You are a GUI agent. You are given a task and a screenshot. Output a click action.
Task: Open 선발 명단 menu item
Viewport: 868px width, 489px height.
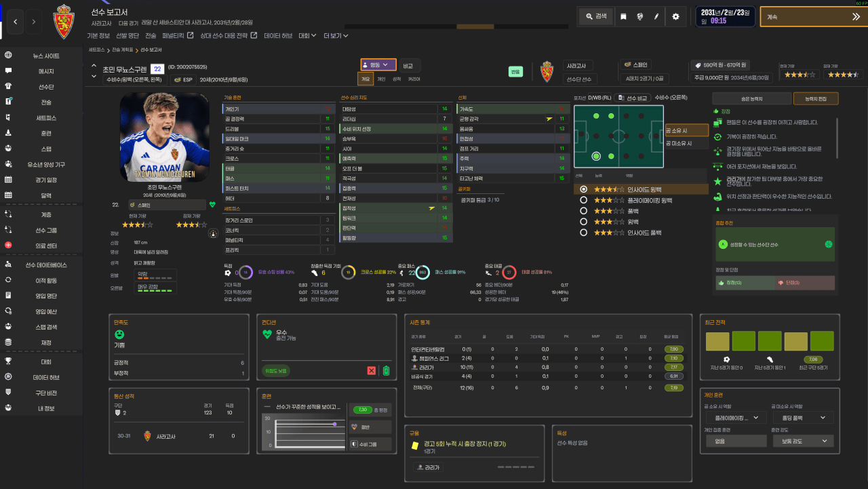coord(126,35)
